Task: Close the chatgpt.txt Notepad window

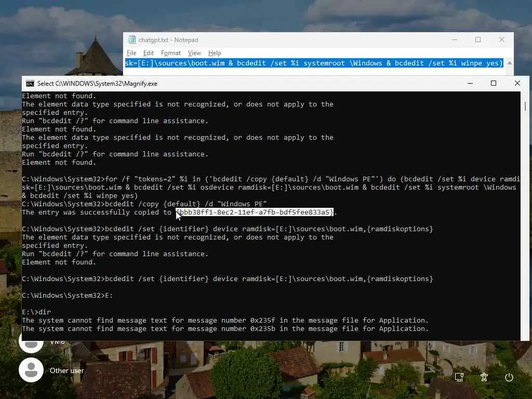Action: tap(502, 39)
